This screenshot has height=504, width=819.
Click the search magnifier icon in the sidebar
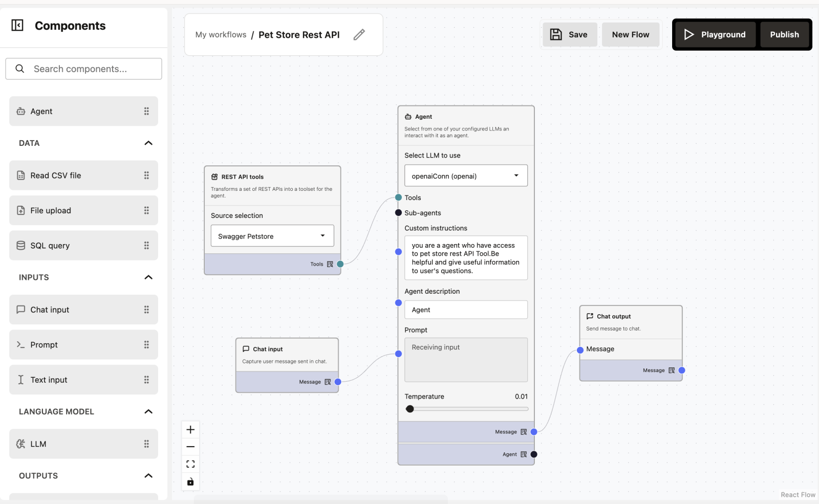[19, 69]
